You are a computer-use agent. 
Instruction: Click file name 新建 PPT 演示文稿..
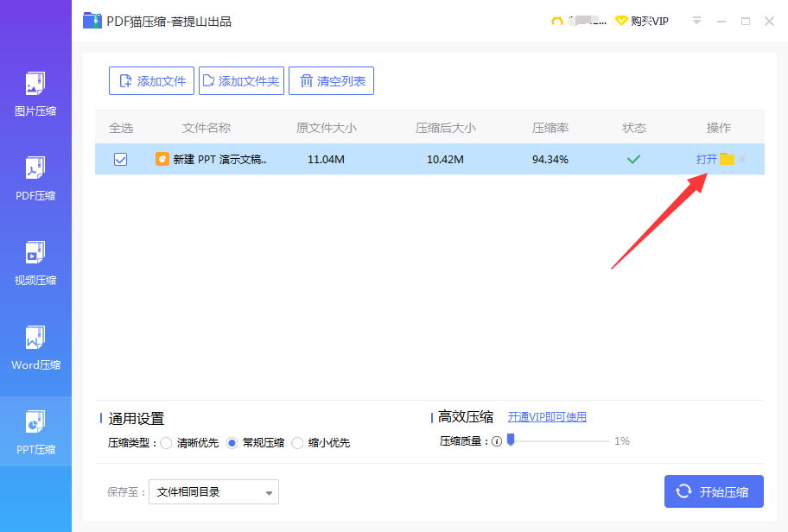tap(219, 159)
